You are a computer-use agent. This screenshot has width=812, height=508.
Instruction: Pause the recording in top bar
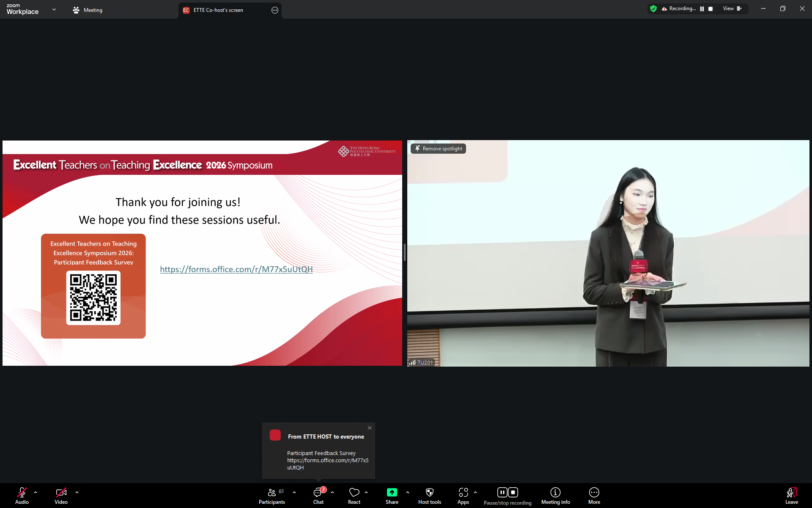tap(702, 9)
